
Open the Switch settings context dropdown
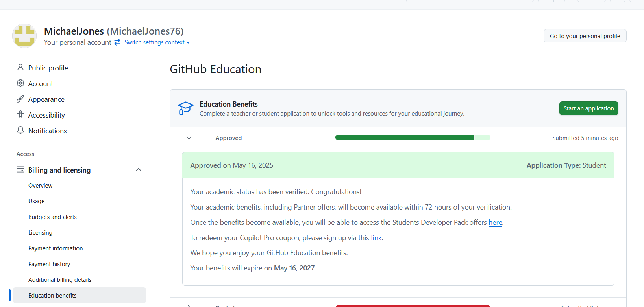pos(157,42)
